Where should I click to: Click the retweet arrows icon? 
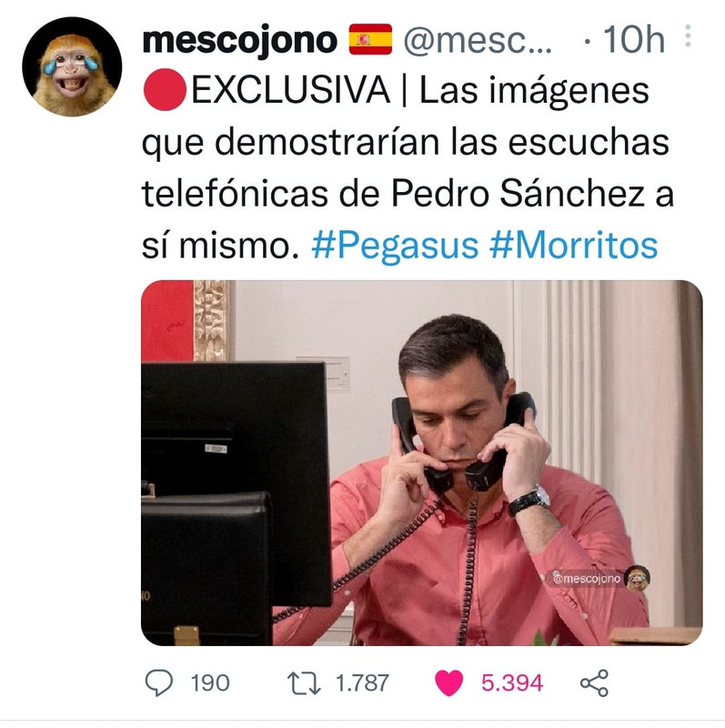pos(304,683)
